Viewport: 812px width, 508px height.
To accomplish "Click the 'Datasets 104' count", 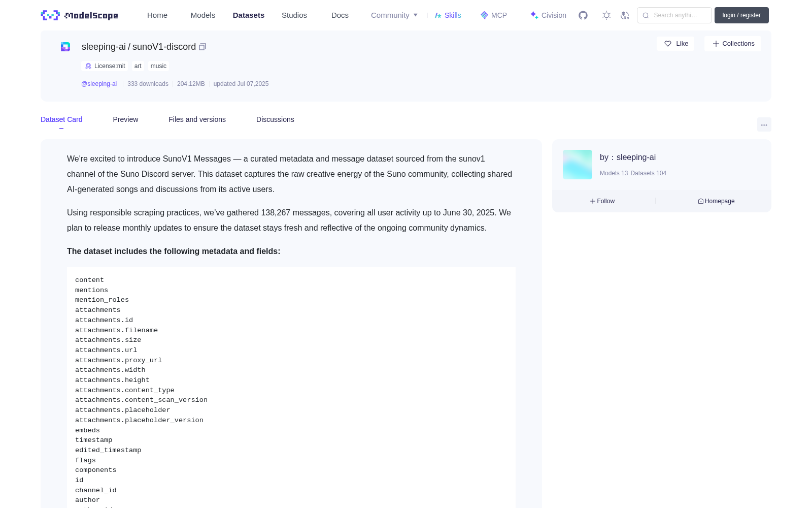I will [x=648, y=173].
